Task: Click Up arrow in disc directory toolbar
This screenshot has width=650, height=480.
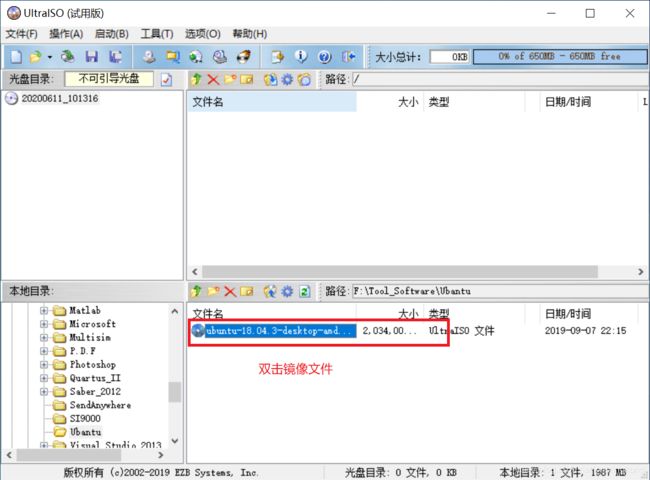Action: [x=196, y=79]
